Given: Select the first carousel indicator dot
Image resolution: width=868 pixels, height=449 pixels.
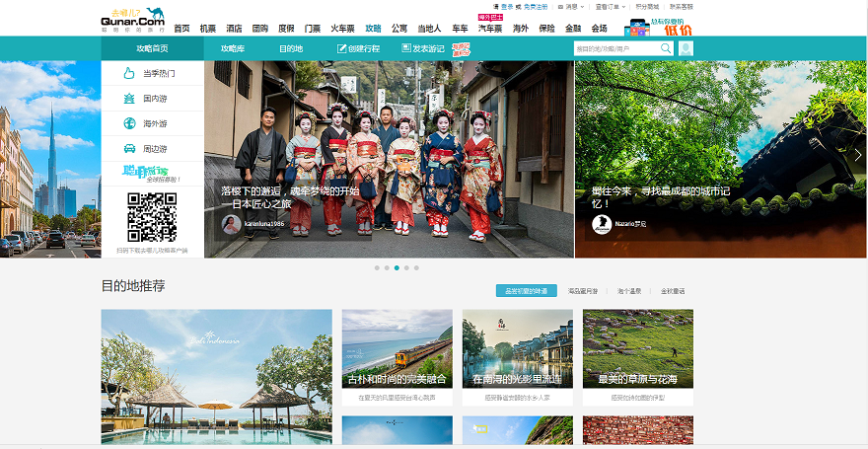Looking at the screenshot, I should (377, 267).
